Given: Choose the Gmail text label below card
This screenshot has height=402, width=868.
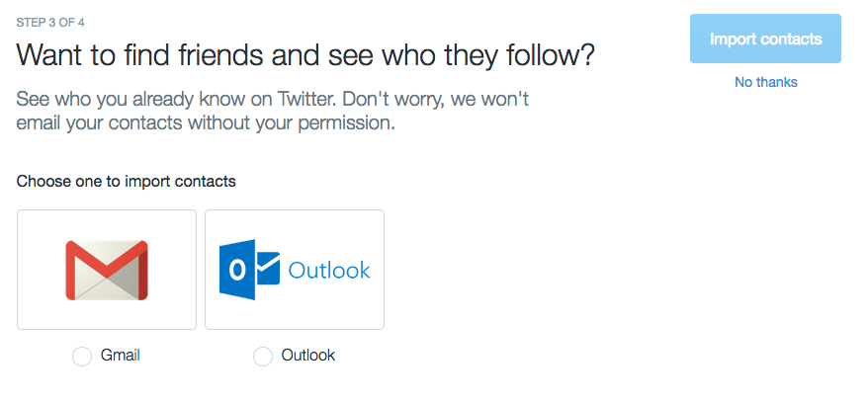Looking at the screenshot, I should click(x=121, y=355).
